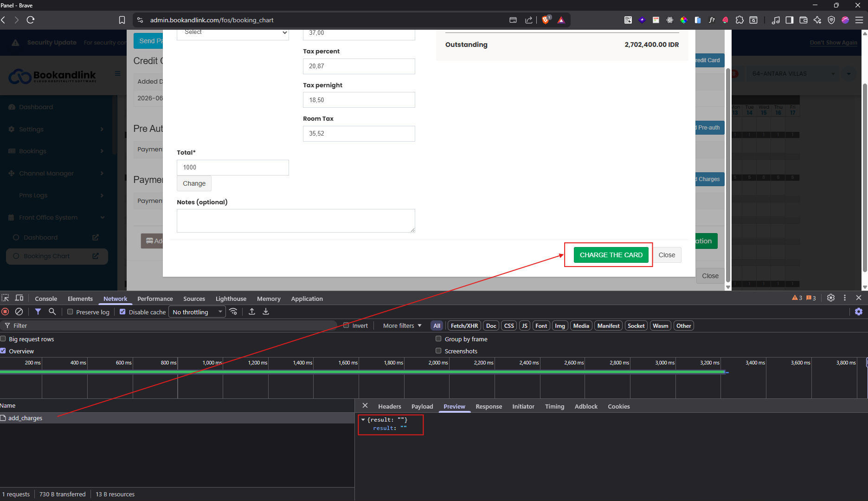
Task: Open the More filters dropdown
Action: 402,325
